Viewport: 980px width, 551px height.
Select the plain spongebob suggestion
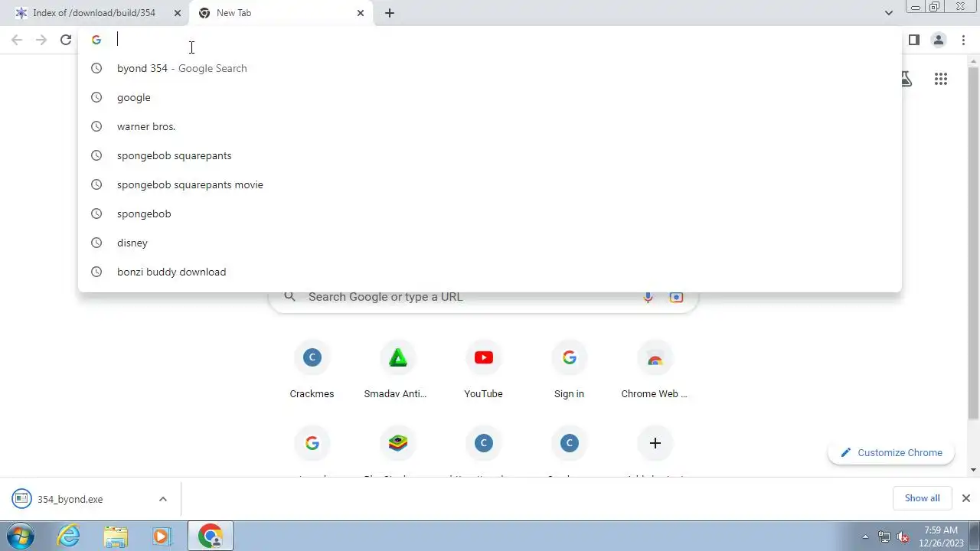click(x=490, y=214)
